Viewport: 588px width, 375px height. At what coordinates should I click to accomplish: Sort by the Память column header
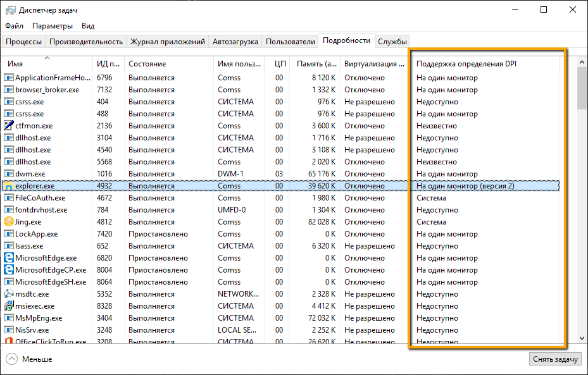pos(316,64)
